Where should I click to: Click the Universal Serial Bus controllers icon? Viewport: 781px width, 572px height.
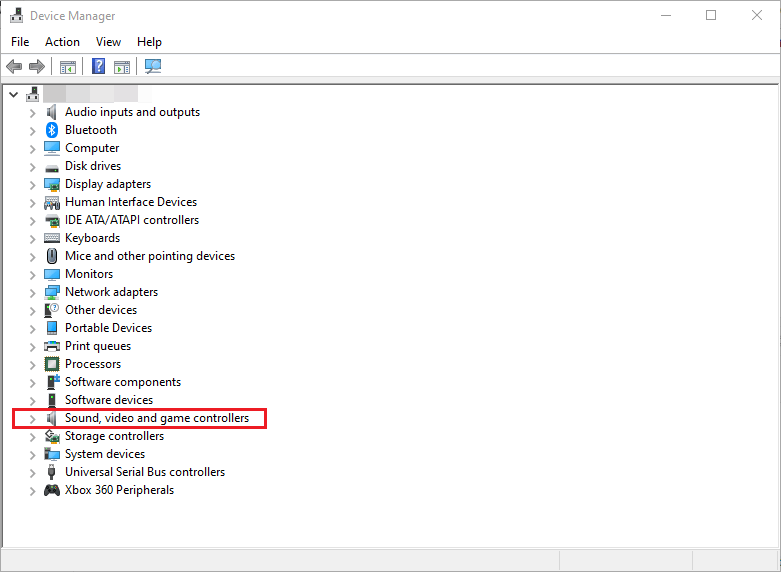51,472
